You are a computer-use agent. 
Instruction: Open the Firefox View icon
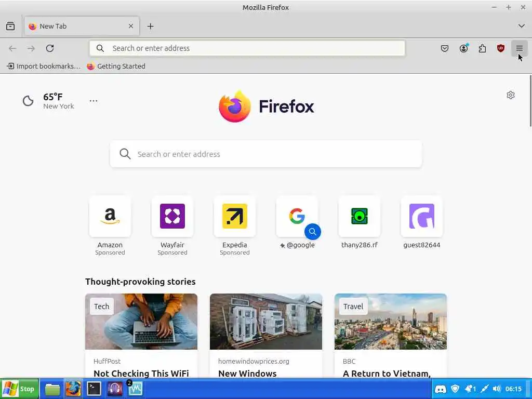pyautogui.click(x=10, y=26)
